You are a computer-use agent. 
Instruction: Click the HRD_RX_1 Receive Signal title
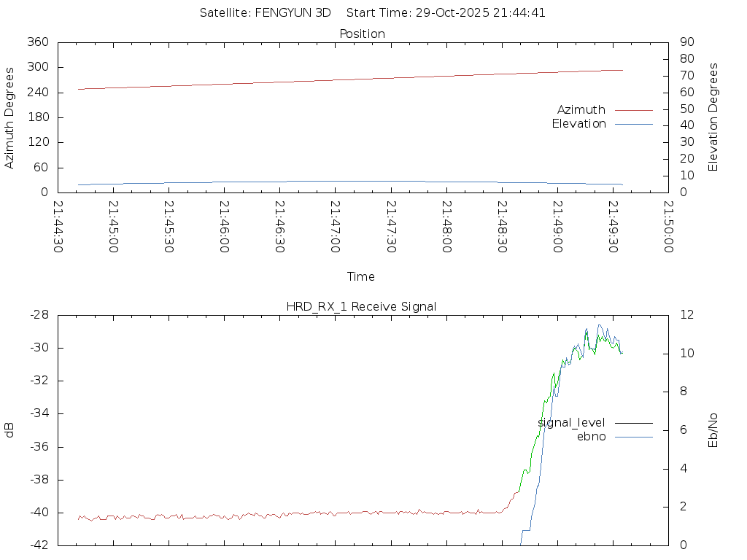tap(362, 306)
